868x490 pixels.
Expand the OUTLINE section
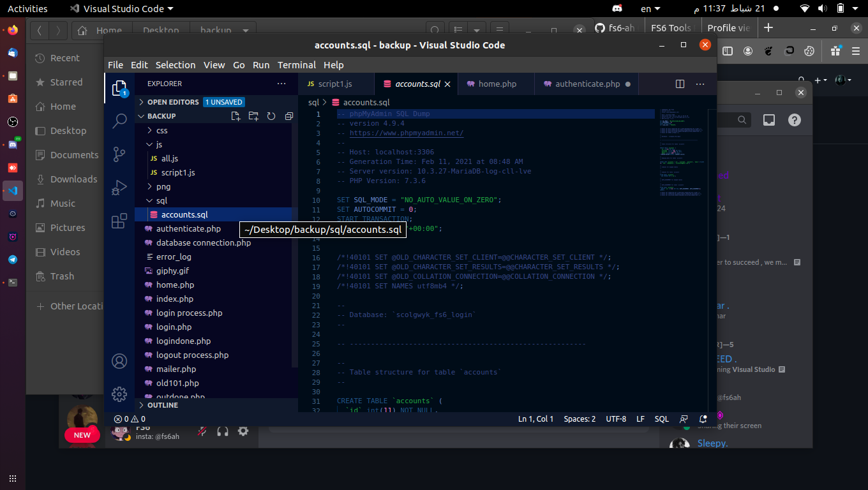(162, 405)
